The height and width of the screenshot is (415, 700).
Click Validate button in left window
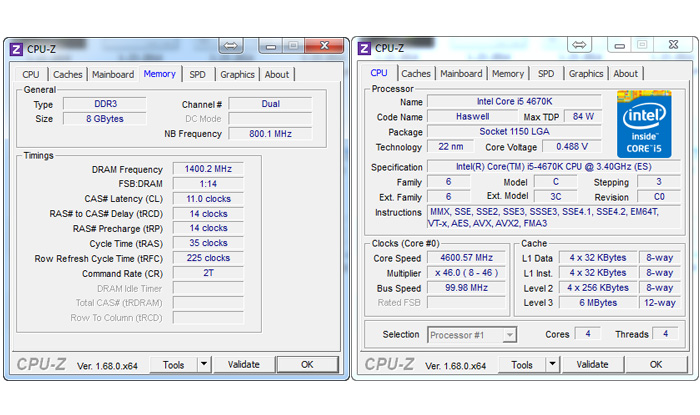pos(244,365)
